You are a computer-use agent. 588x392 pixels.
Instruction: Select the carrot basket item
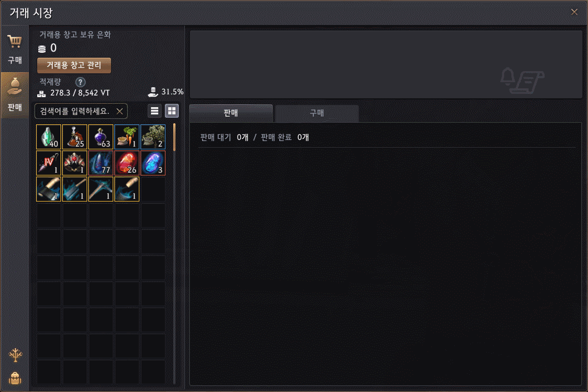click(127, 137)
